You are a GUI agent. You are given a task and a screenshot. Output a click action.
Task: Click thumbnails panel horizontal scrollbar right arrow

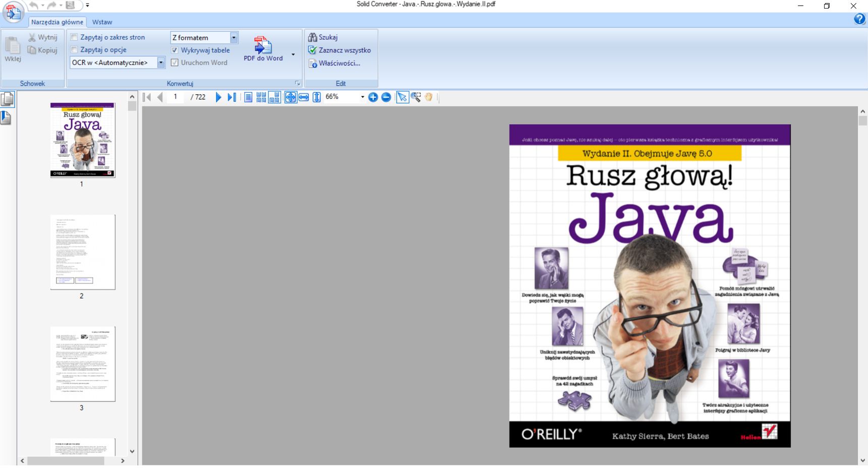pyautogui.click(x=122, y=460)
